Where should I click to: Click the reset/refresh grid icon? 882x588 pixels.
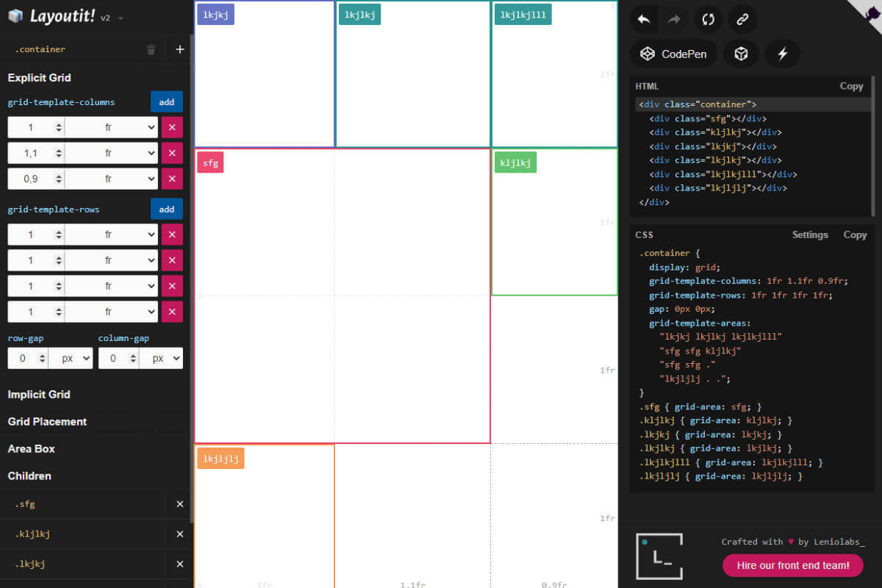(x=709, y=20)
